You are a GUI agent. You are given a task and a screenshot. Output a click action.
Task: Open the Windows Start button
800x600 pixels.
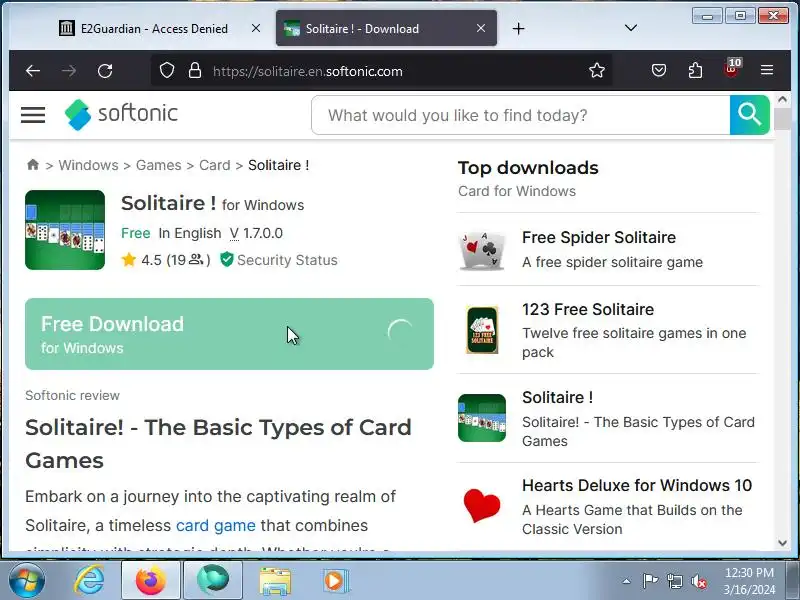click(27, 580)
